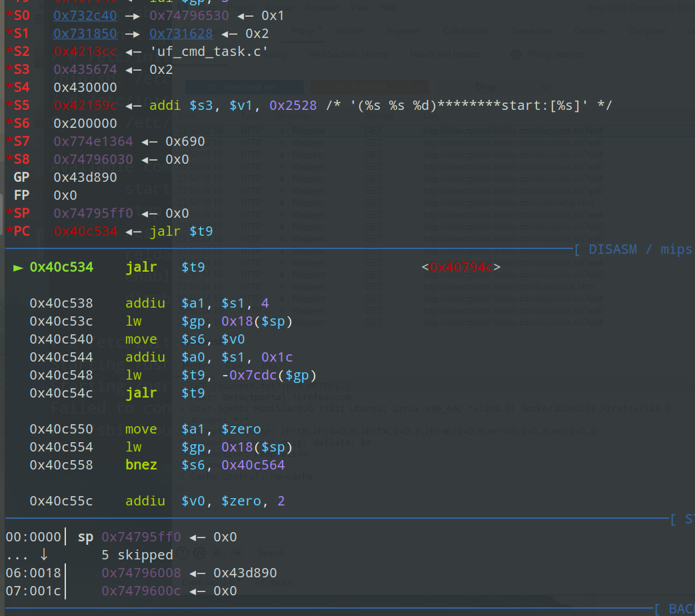Click the All issues button
Viewport: 695px width, 616px height.
273,581
